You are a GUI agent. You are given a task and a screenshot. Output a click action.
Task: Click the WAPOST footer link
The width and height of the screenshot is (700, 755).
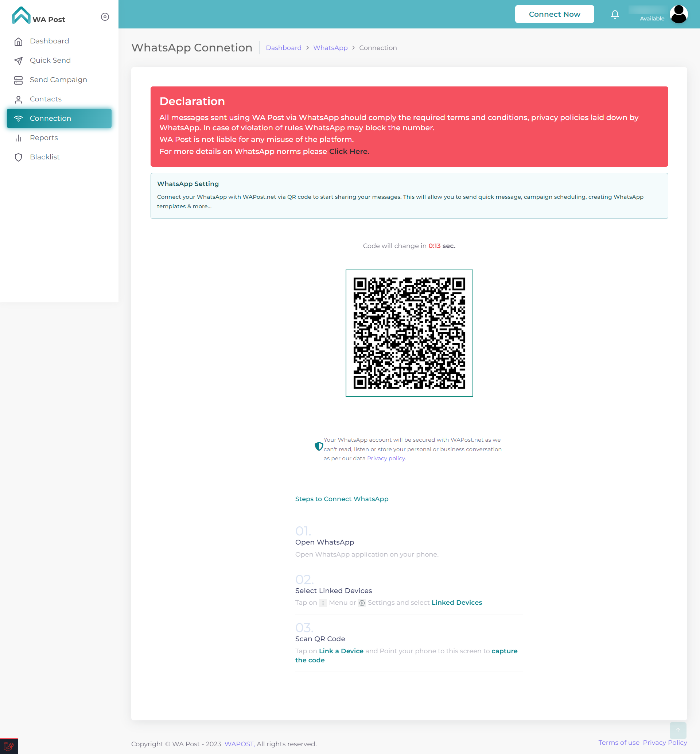(x=238, y=744)
